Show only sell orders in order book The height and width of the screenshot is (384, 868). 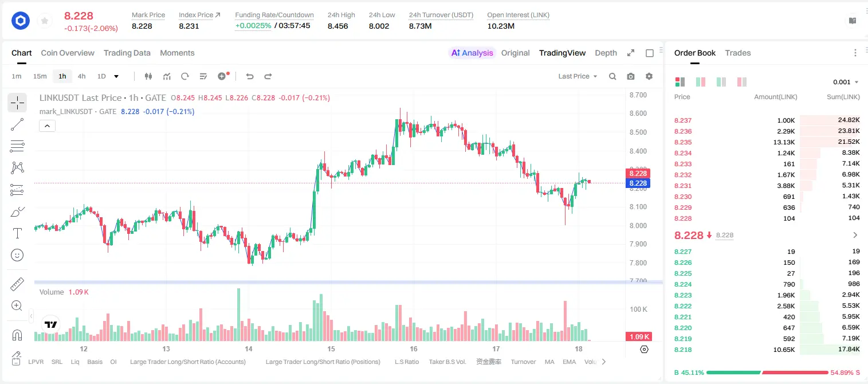click(x=742, y=82)
